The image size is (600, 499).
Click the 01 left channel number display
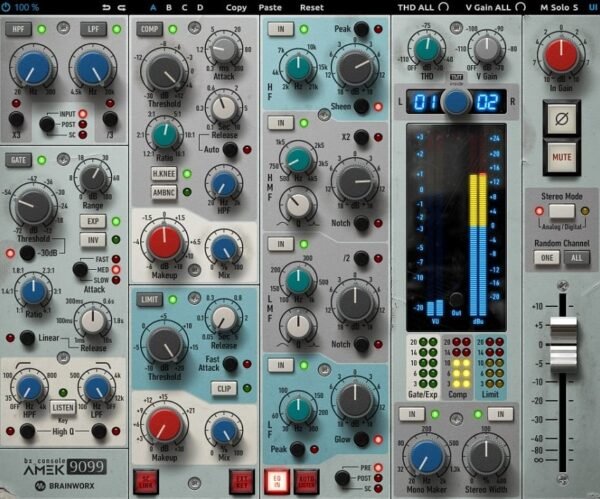point(424,102)
